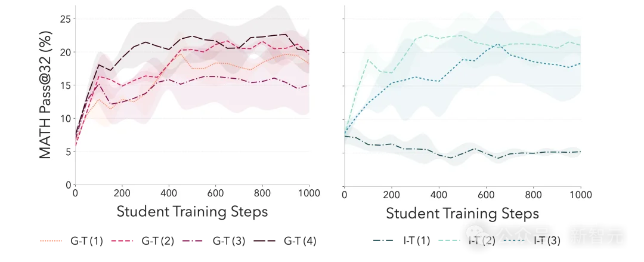Click the mint green legend line swatch
The image size is (644, 262).
[x=447, y=241]
